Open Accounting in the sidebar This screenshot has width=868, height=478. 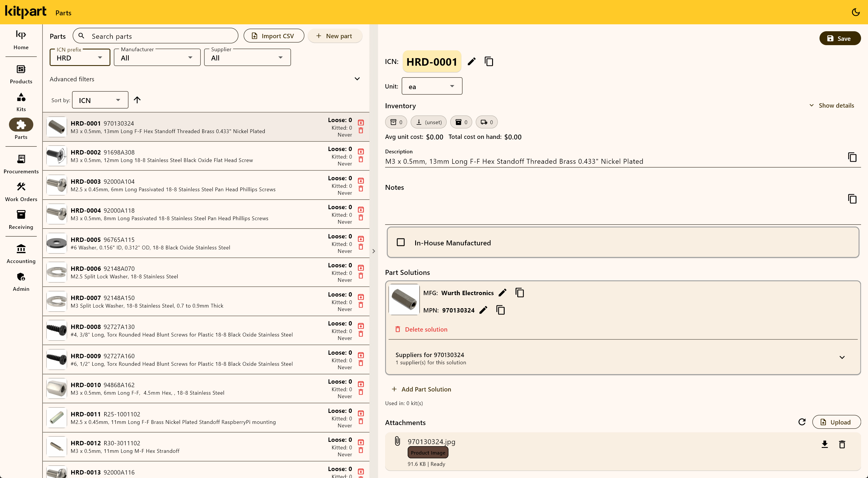[x=21, y=254]
